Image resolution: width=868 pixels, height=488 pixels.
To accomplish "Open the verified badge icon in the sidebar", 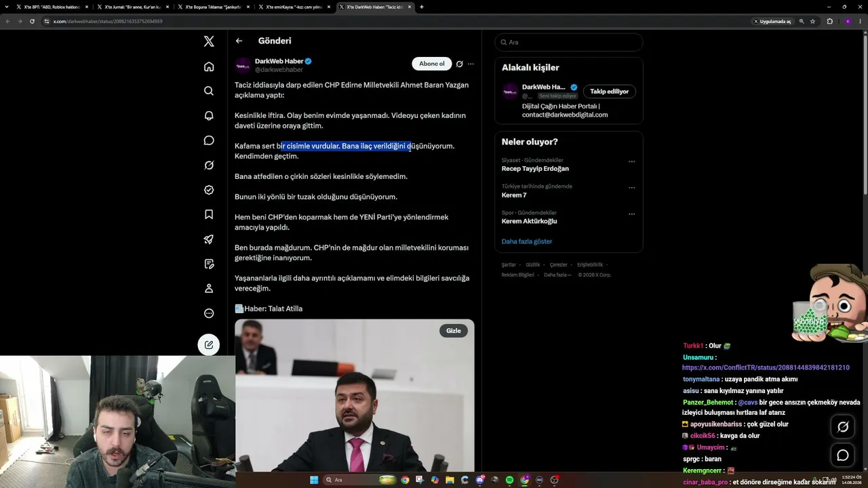I will point(209,190).
